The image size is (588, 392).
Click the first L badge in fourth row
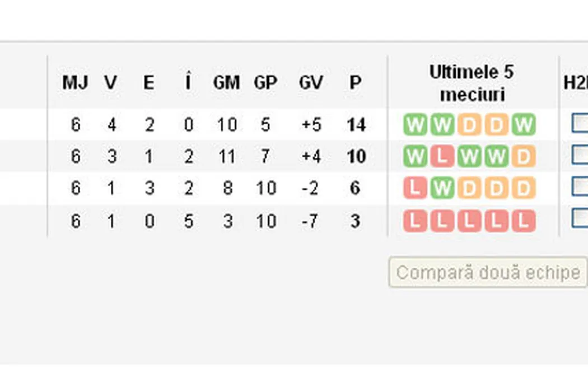414,221
